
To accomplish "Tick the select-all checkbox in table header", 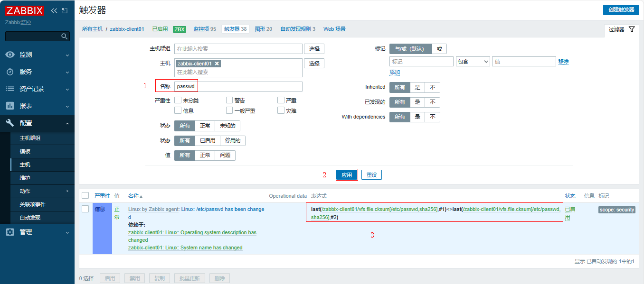I will [85, 195].
